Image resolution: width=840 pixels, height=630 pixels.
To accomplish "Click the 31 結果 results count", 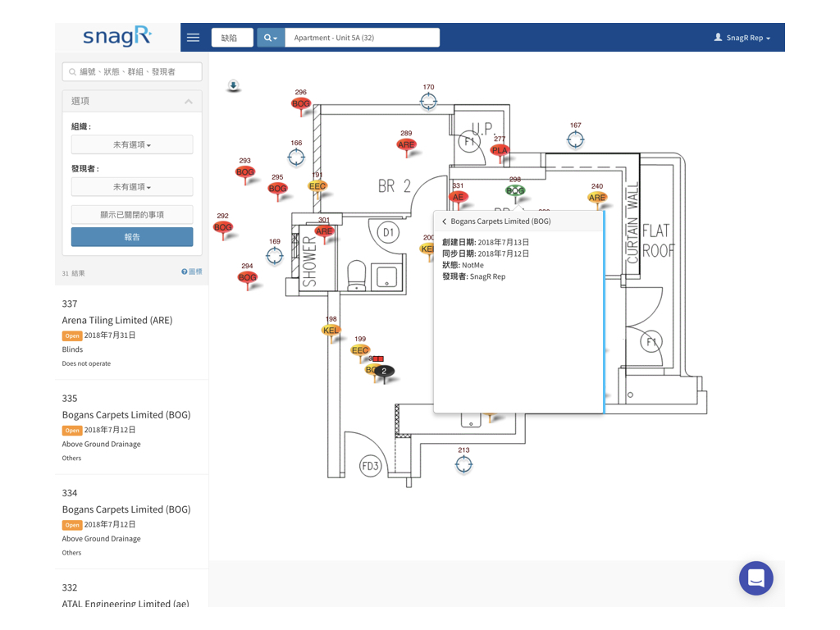I will [x=73, y=273].
